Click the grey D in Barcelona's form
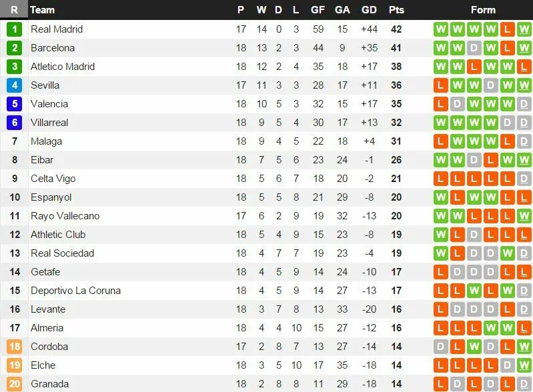The height and width of the screenshot is (392, 533). [474, 48]
